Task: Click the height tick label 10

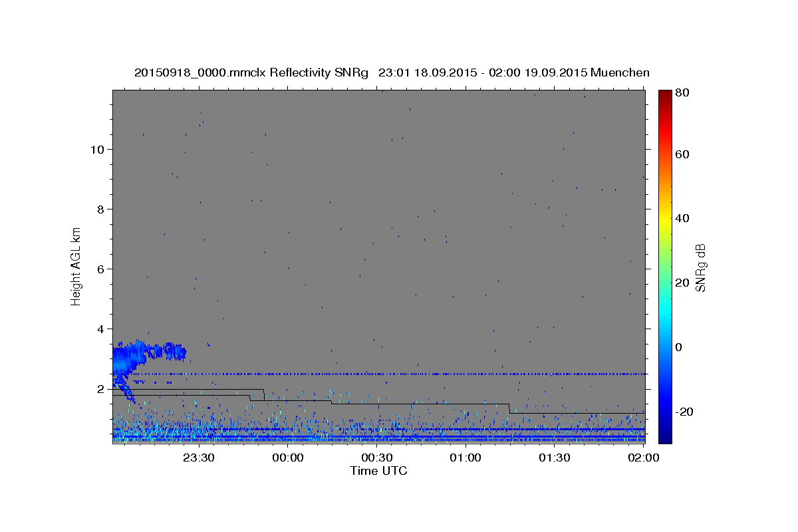Action: [96, 149]
